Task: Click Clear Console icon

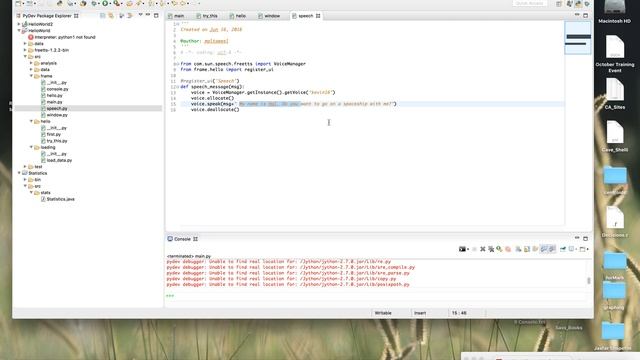Action: 518,249
